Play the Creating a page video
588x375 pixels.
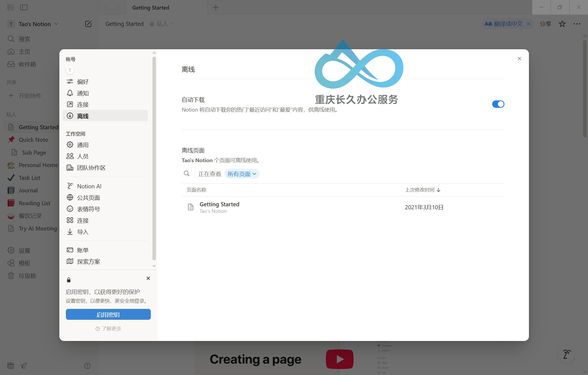(339, 359)
